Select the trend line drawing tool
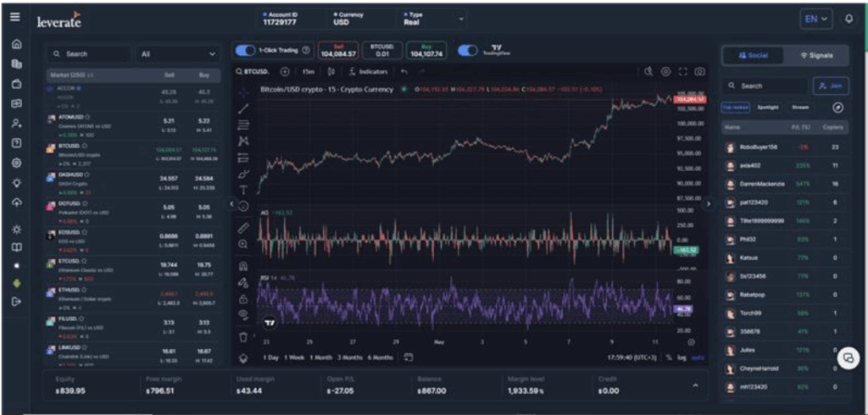 coord(244,108)
